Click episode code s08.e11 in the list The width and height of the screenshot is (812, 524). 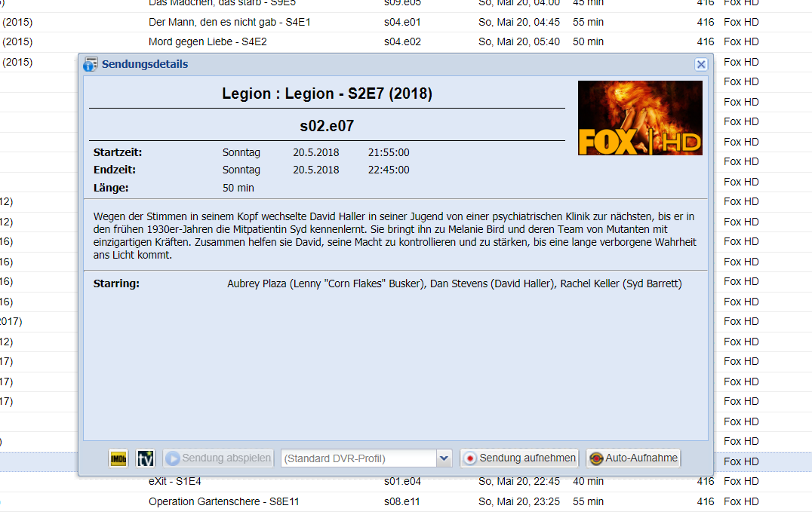[402, 501]
